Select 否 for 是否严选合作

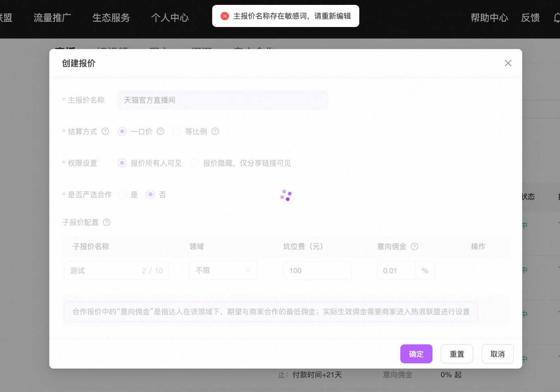coord(150,194)
